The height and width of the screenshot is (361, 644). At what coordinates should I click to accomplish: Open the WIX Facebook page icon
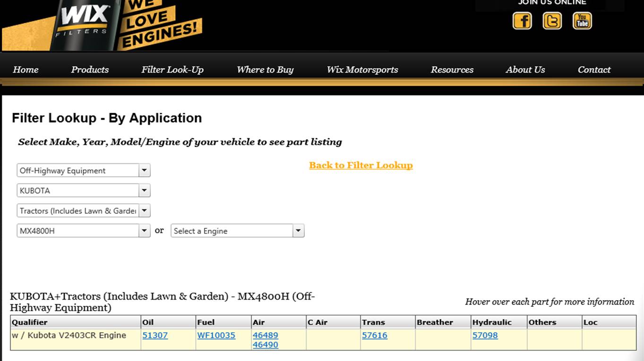tap(522, 21)
